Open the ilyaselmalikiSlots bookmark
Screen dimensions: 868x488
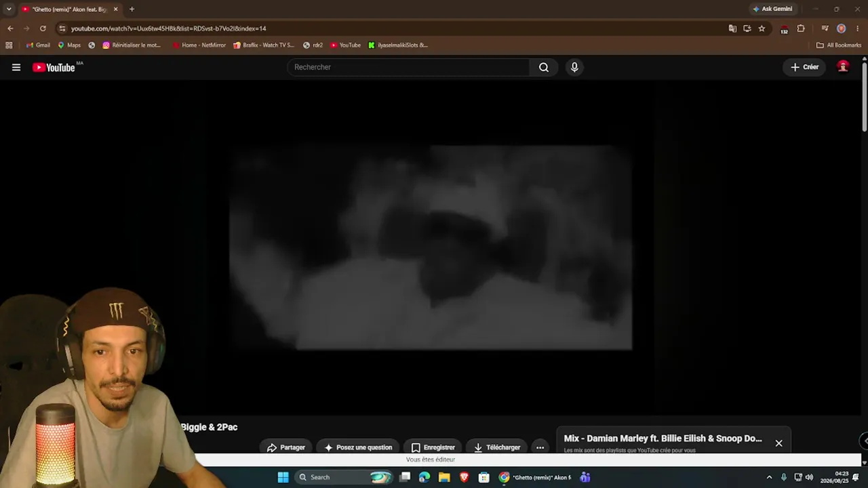398,45
